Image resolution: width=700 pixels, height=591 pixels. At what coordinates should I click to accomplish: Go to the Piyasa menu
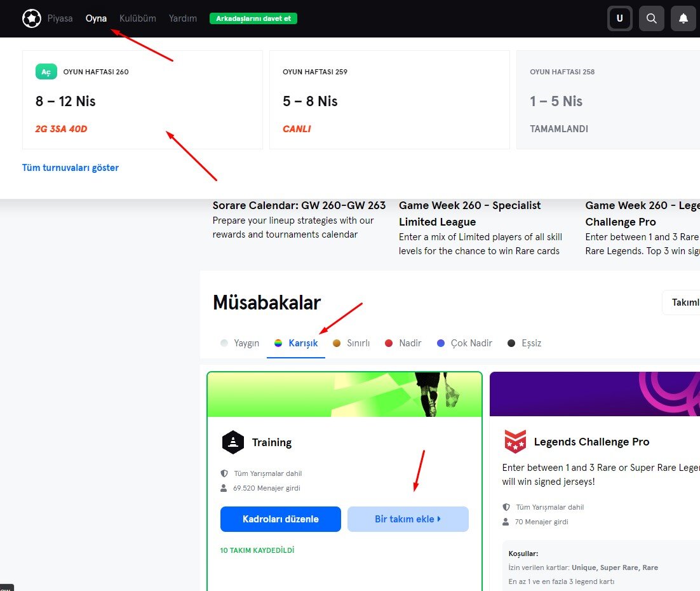60,18
